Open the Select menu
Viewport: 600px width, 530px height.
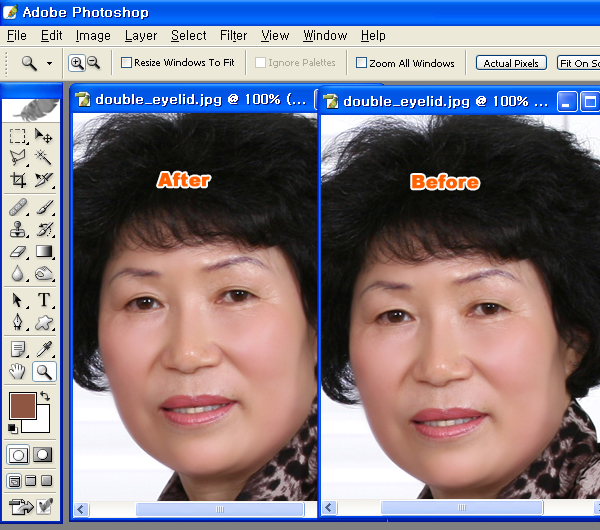(189, 36)
